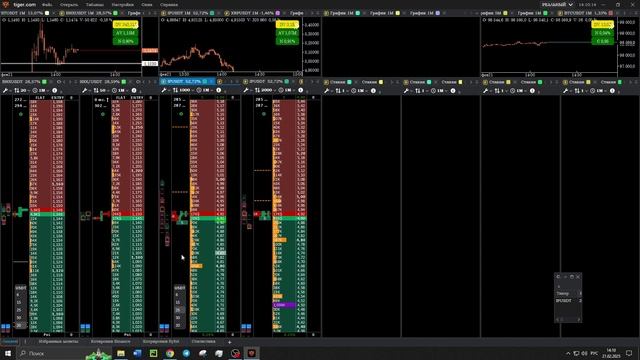Open notification center in system tray
640x360 pixels.
click(629, 353)
